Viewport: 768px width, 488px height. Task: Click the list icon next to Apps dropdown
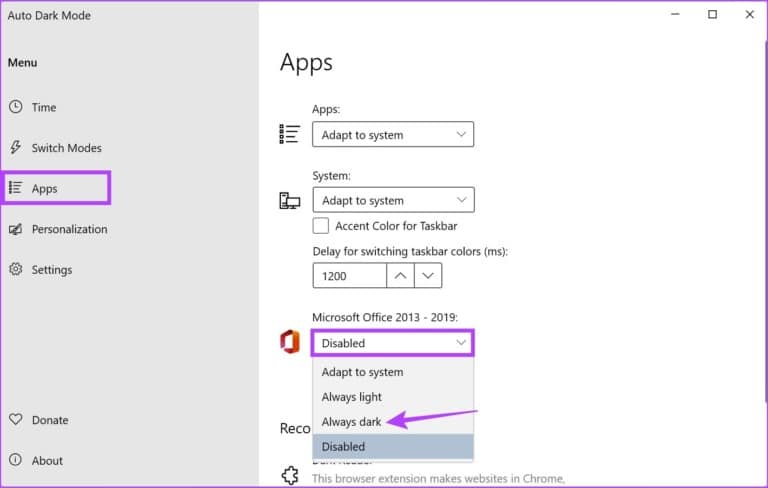[289, 134]
